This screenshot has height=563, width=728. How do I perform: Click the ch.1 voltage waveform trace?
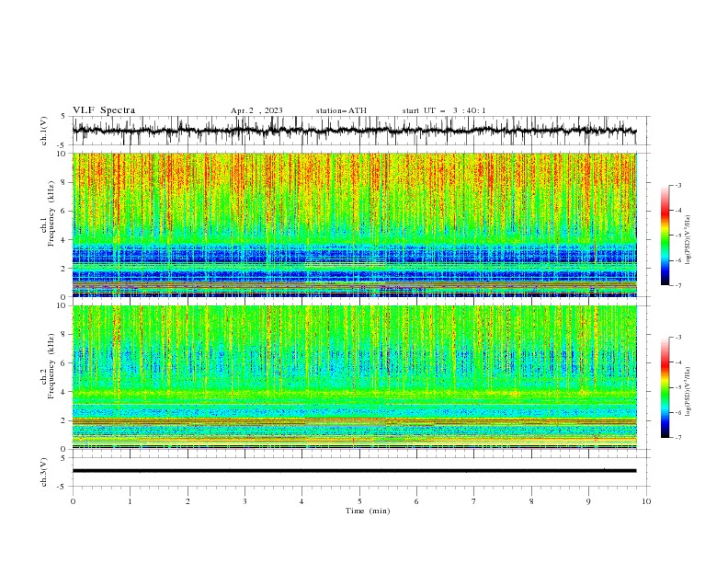coord(354,131)
